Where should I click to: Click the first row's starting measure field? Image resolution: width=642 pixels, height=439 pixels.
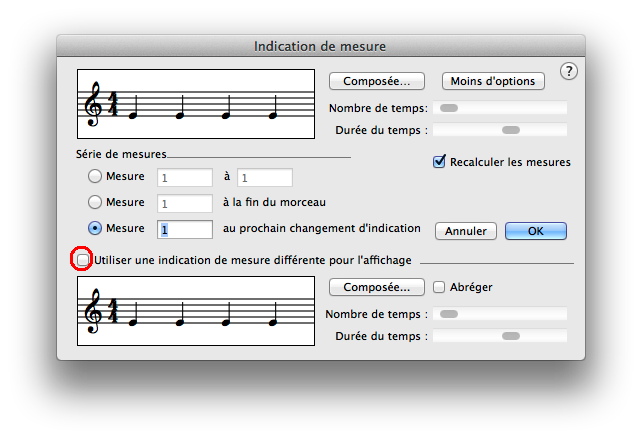tap(185, 178)
